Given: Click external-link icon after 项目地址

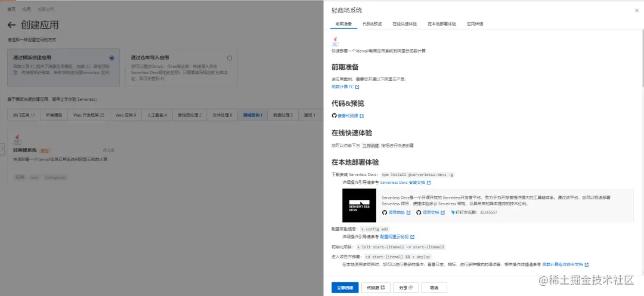Looking at the screenshot, I should 408,212.
